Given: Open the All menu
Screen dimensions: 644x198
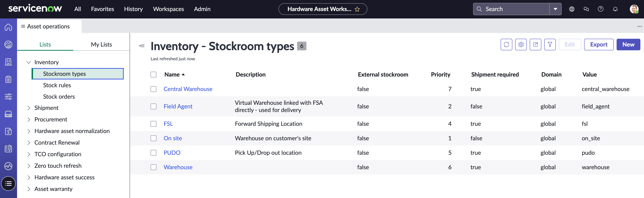Looking at the screenshot, I should coord(77,9).
